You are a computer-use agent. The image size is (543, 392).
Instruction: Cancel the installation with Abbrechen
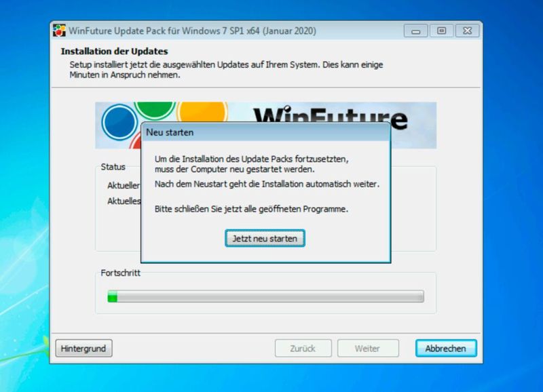(x=445, y=348)
